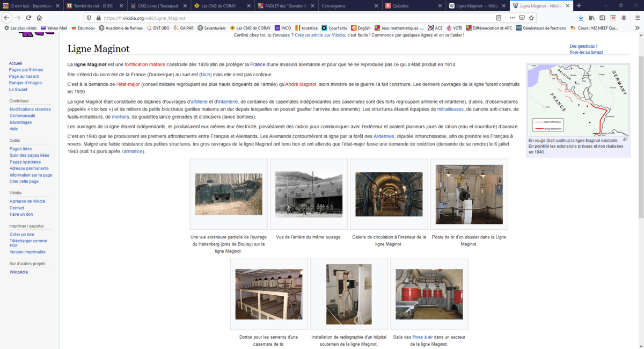Viewport: 644px width, 349px height.
Task: Open Banque d'images sidebar link
Action: tap(25, 83)
